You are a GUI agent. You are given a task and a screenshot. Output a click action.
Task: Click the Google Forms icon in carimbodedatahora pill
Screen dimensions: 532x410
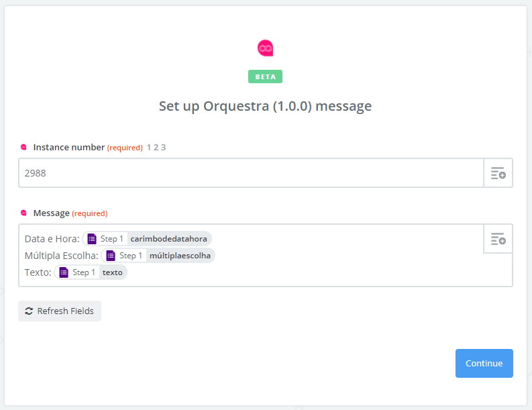click(92, 239)
